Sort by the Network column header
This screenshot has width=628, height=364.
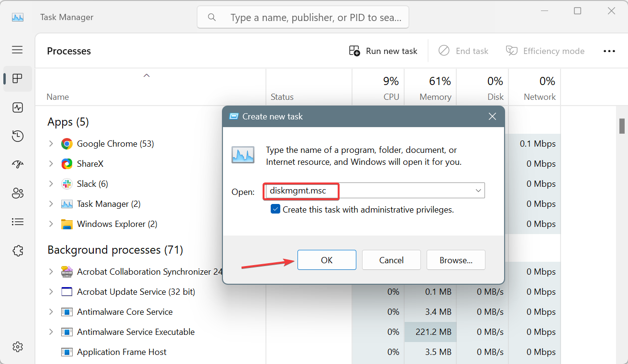tap(540, 97)
